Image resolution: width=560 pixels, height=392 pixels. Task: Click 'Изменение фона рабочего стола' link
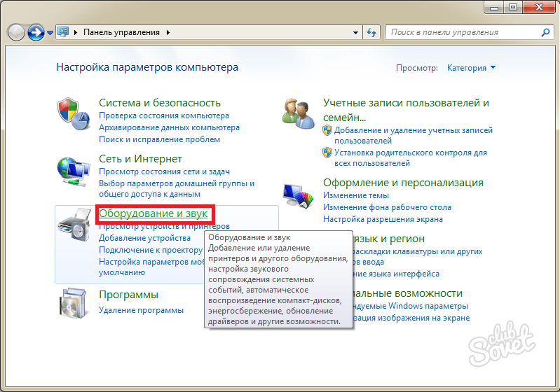[387, 207]
